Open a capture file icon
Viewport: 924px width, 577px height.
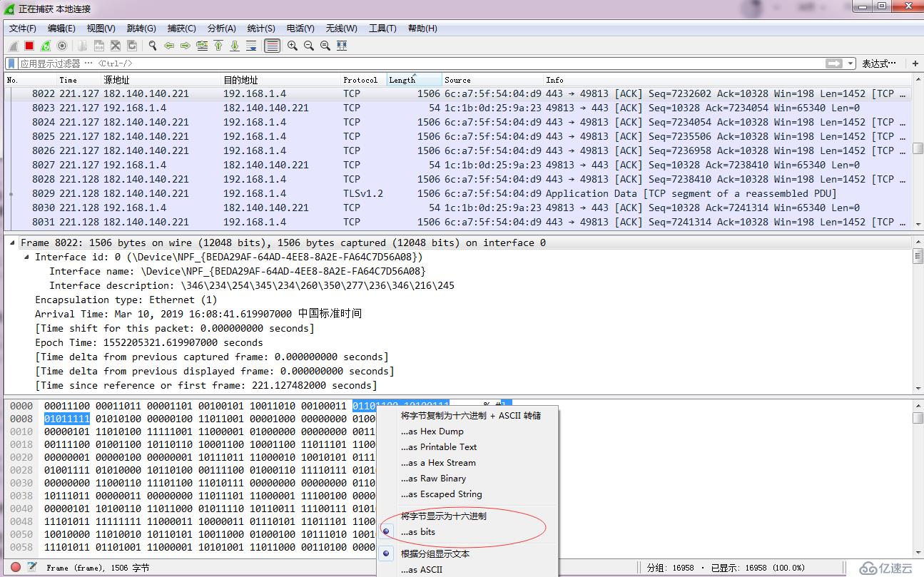(x=83, y=46)
